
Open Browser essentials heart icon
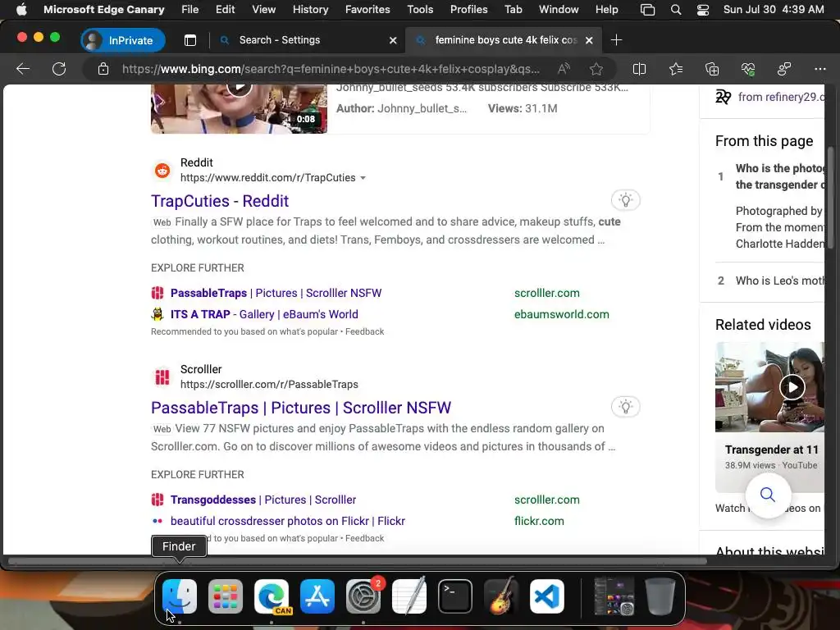(748, 69)
